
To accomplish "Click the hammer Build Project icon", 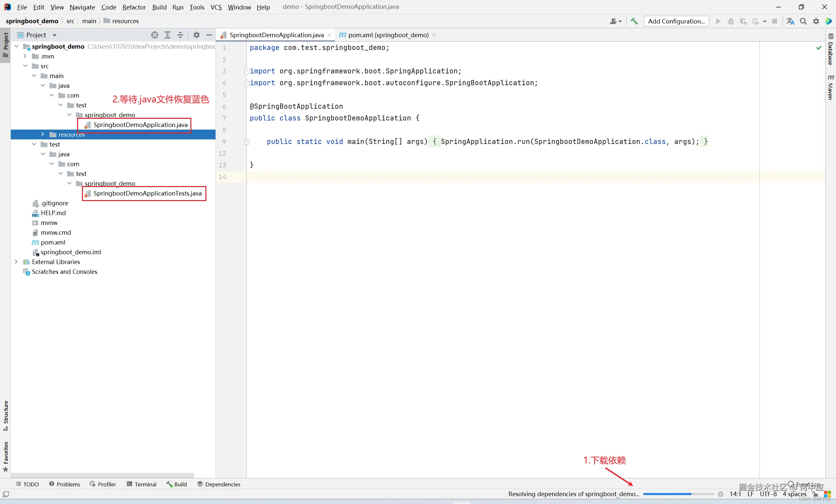I will 634,21.
